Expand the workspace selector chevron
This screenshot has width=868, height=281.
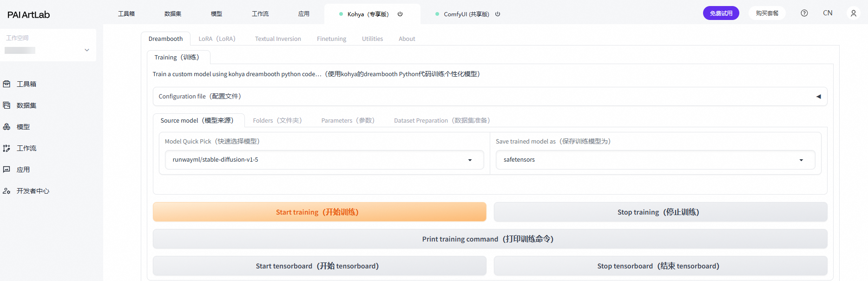(87, 50)
